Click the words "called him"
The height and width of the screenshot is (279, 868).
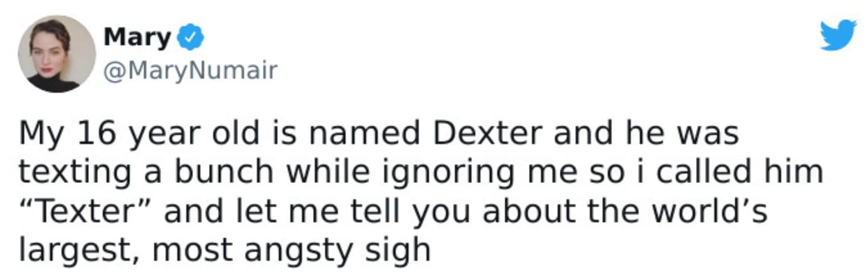tap(739, 172)
